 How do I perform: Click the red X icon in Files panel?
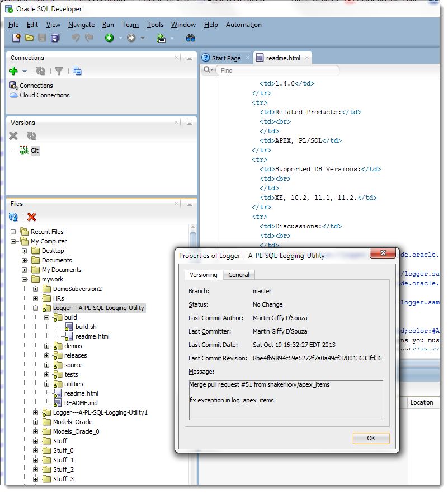click(32, 217)
